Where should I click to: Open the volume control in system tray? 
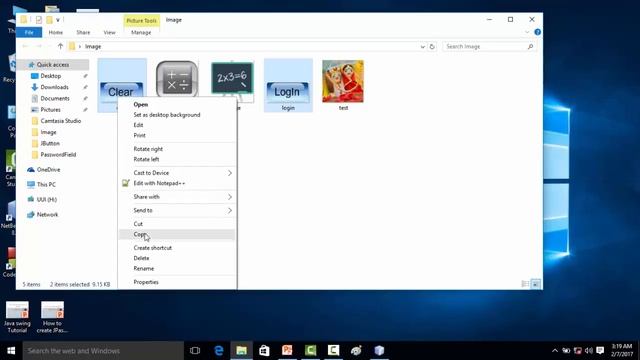(x=589, y=351)
